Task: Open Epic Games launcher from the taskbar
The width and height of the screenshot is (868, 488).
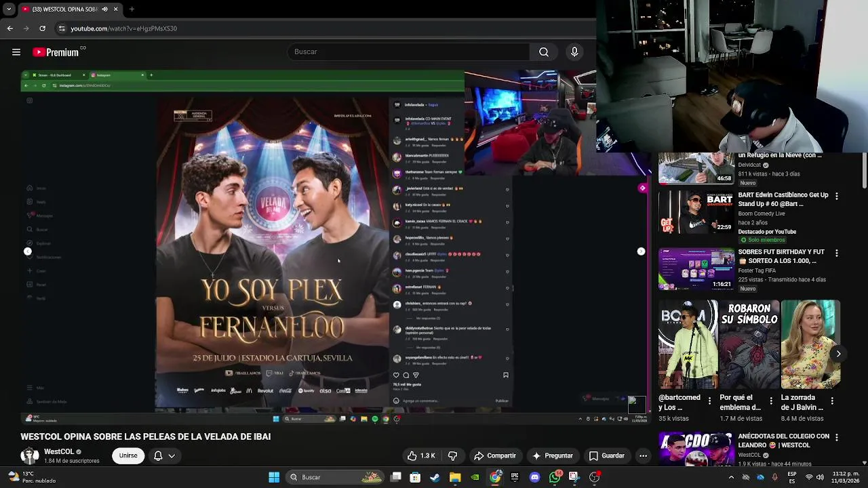Action: pos(515,477)
